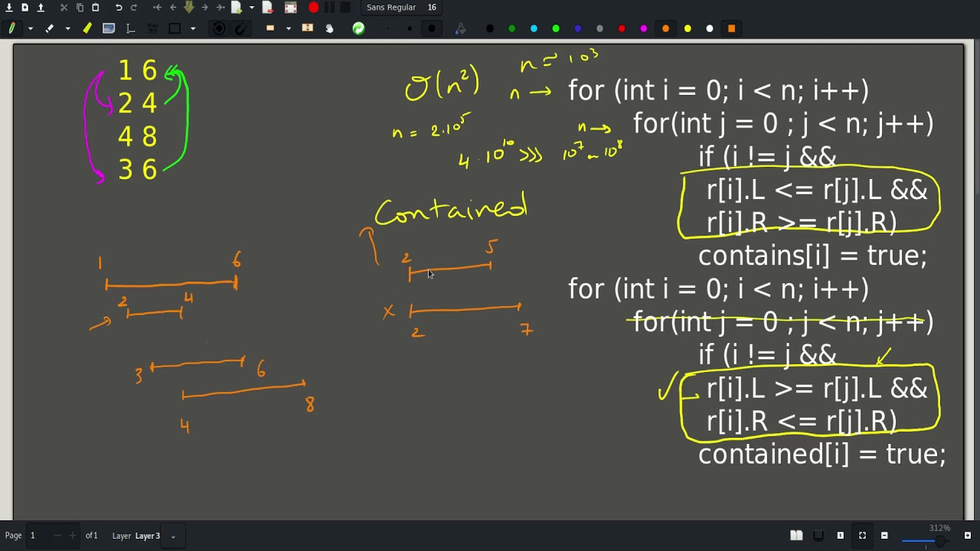Click the green shape recognizer icon

coord(358,28)
